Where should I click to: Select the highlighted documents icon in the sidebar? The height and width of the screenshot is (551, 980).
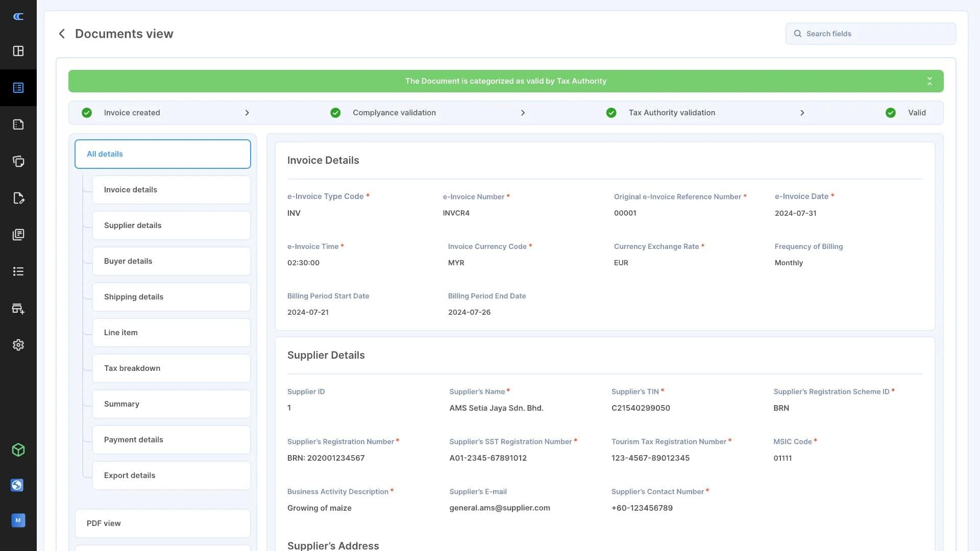click(x=18, y=87)
